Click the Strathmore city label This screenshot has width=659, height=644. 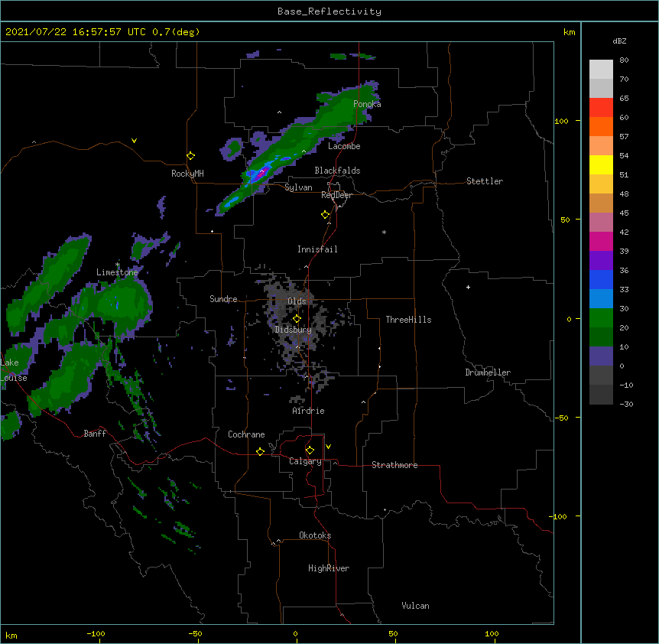pyautogui.click(x=394, y=465)
